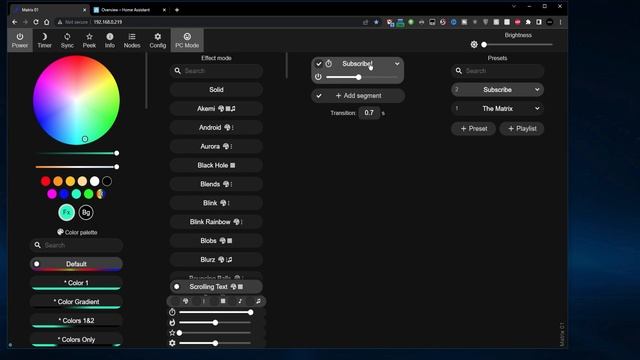Select the * Colors Only palette
This screenshot has height=360, width=640.
click(x=76, y=339)
